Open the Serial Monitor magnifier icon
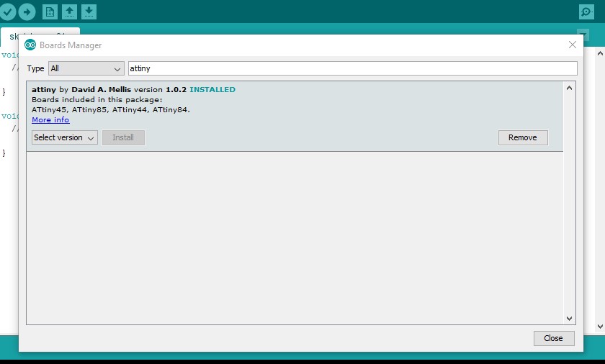 586,12
